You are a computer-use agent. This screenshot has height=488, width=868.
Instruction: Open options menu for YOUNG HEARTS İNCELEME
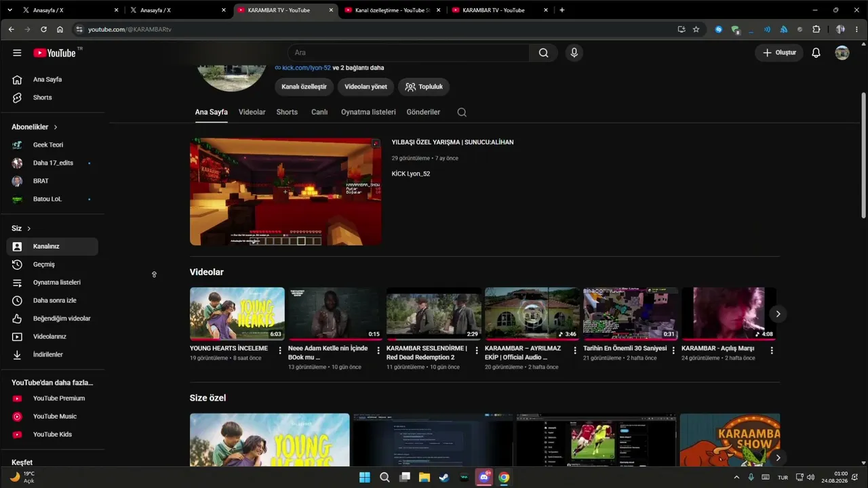point(280,350)
